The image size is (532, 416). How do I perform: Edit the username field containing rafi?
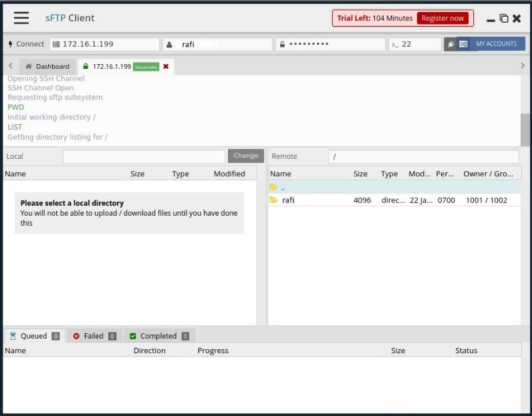[217, 45]
